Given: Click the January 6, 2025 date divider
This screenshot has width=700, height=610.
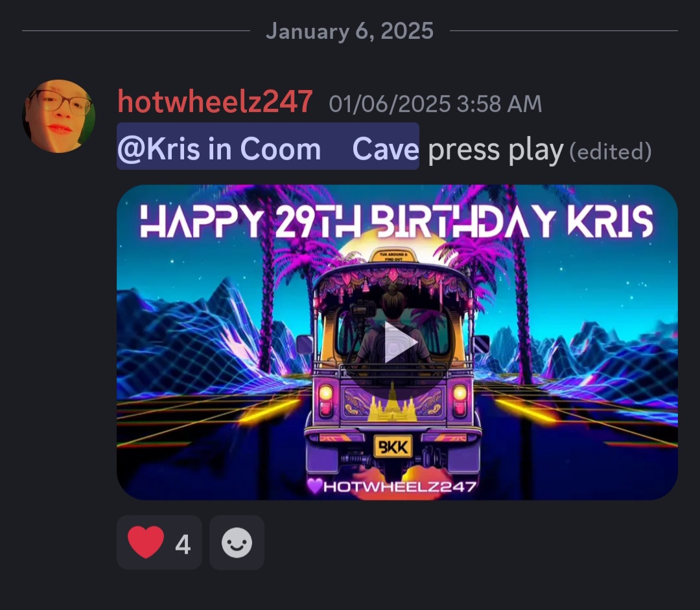Looking at the screenshot, I should coord(349,31).
